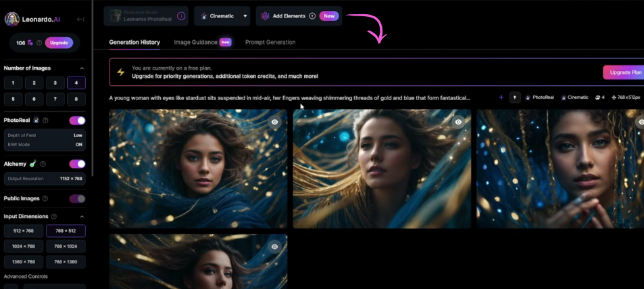644x289 pixels.
Task: Choose the 512 × 768 input dimension
Action: pos(24,231)
